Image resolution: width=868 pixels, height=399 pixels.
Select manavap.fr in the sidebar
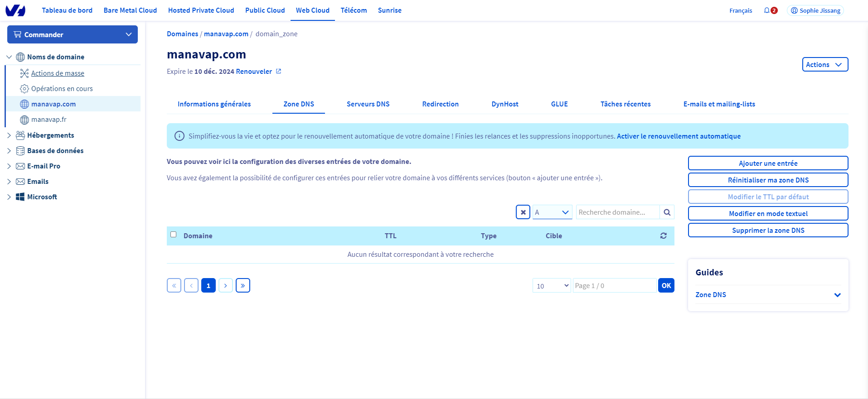click(49, 120)
